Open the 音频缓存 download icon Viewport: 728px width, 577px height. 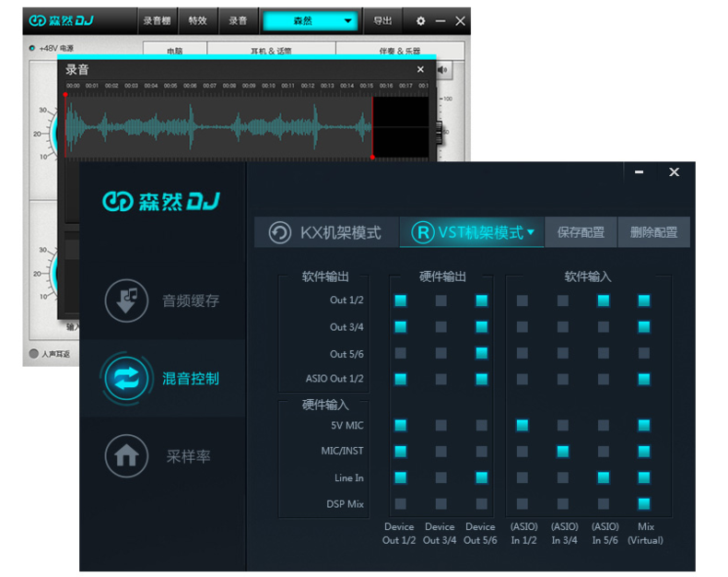(x=126, y=300)
